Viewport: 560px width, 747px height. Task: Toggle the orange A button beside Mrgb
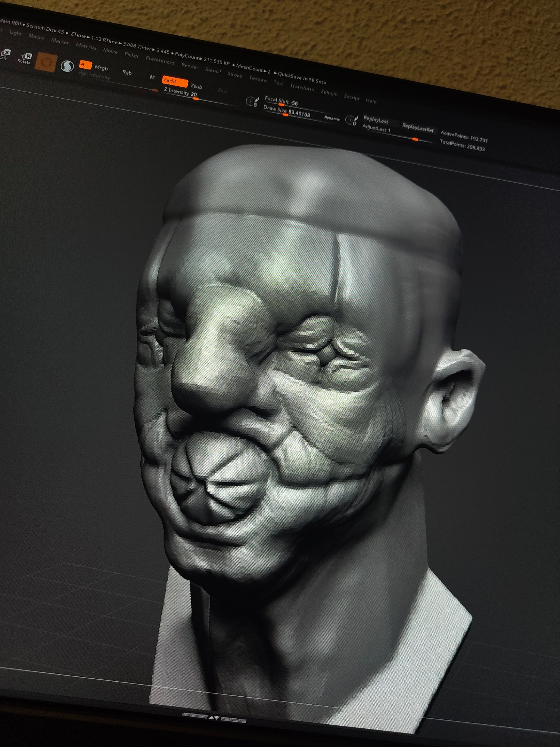(85, 65)
